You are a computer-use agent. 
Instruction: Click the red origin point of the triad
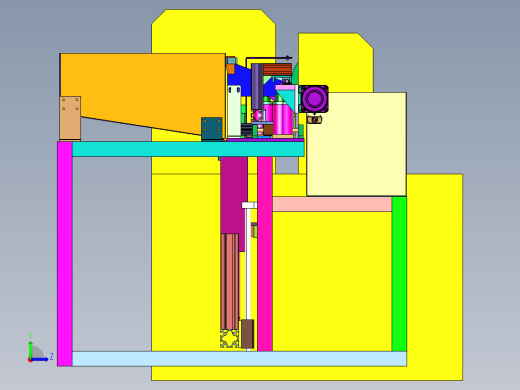point(30,360)
